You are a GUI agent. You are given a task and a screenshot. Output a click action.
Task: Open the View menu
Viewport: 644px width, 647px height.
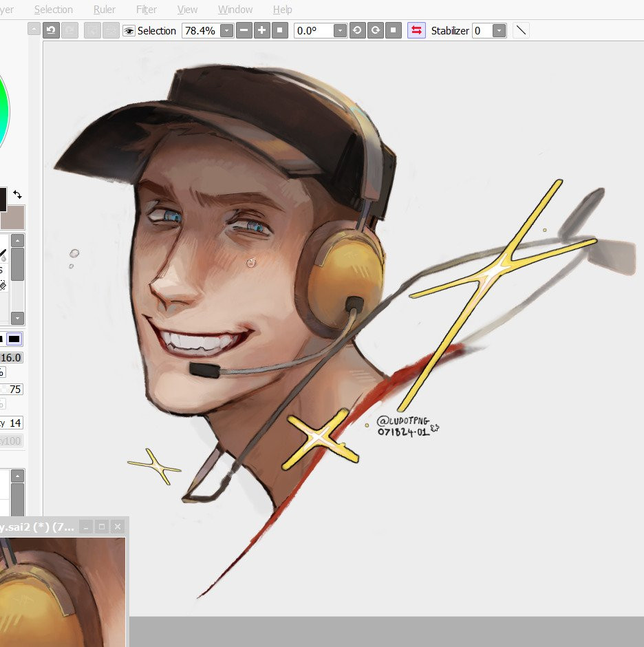pos(187,10)
